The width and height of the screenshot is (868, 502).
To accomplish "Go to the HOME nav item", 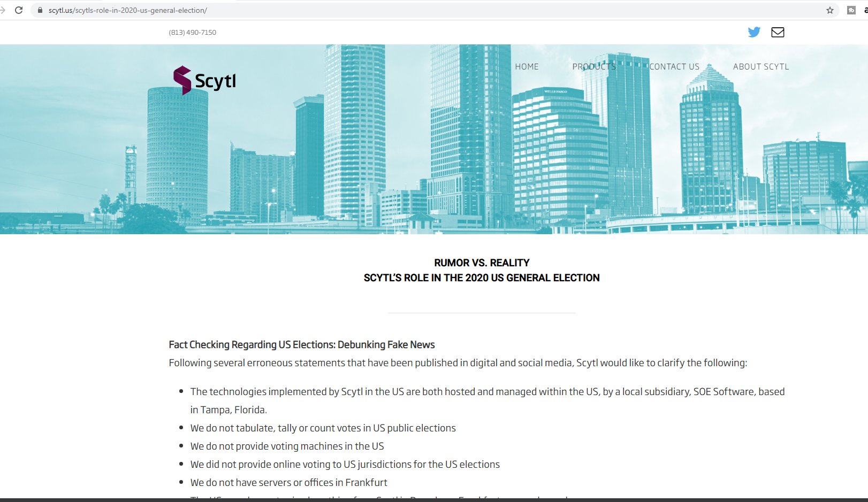I will (x=527, y=67).
